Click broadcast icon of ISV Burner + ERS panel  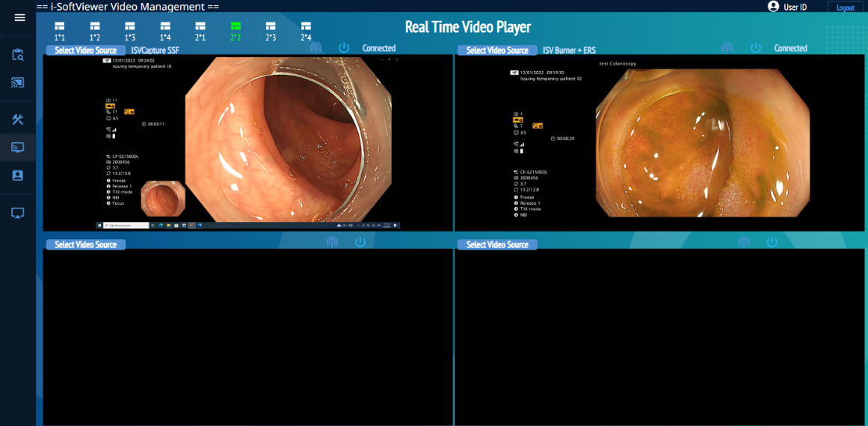tap(727, 48)
